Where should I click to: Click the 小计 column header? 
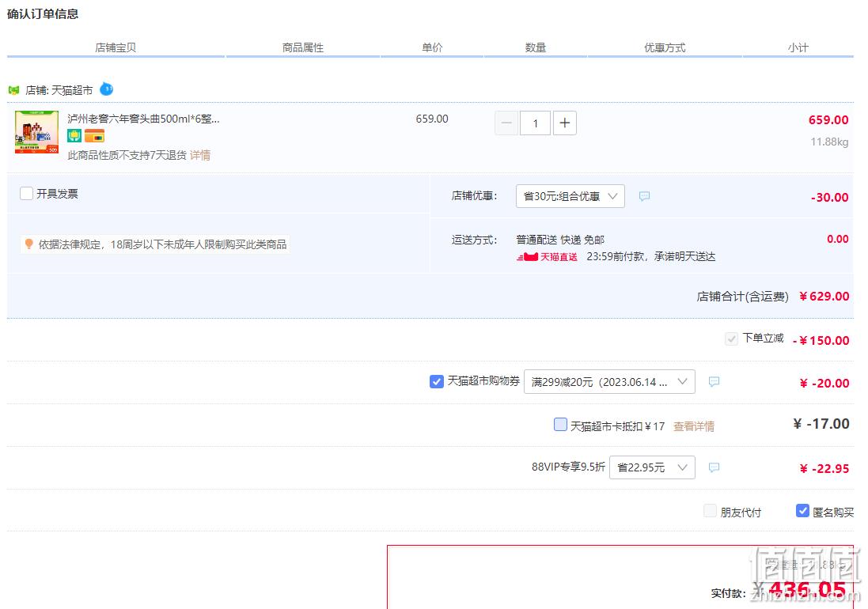(798, 47)
